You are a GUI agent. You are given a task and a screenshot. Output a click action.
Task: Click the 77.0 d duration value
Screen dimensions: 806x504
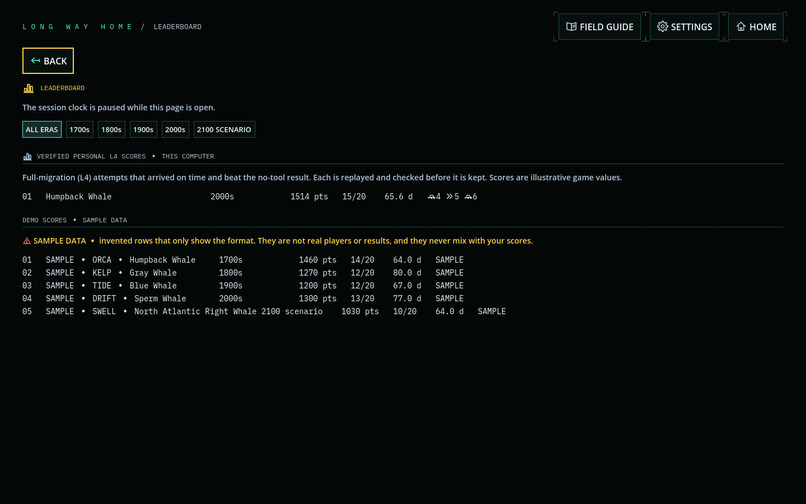pyautogui.click(x=407, y=298)
